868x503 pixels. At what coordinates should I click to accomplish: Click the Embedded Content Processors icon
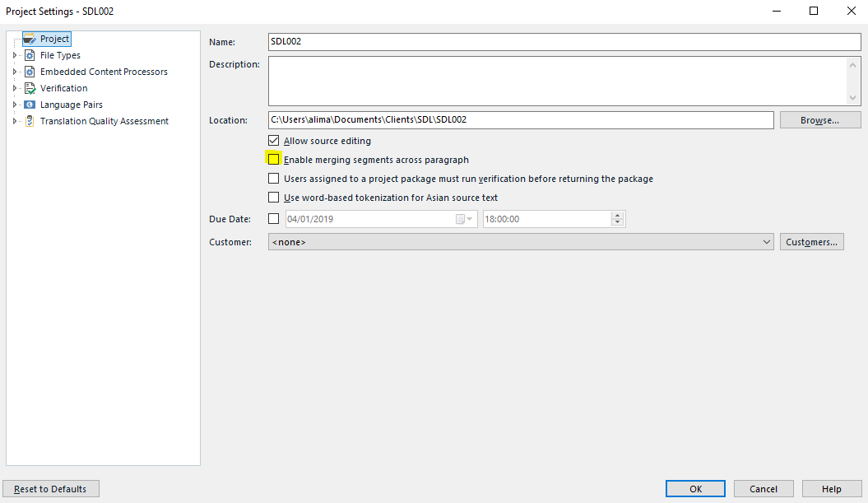click(30, 72)
